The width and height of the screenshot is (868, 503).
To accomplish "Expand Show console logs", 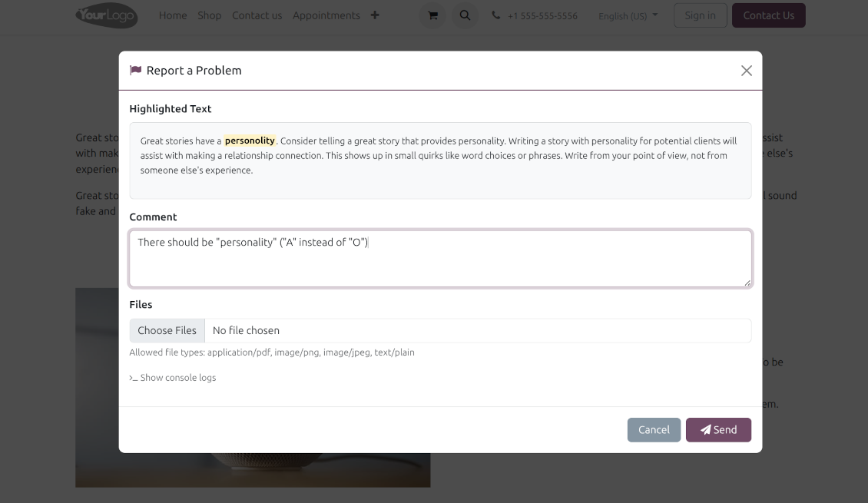I will [x=178, y=377].
